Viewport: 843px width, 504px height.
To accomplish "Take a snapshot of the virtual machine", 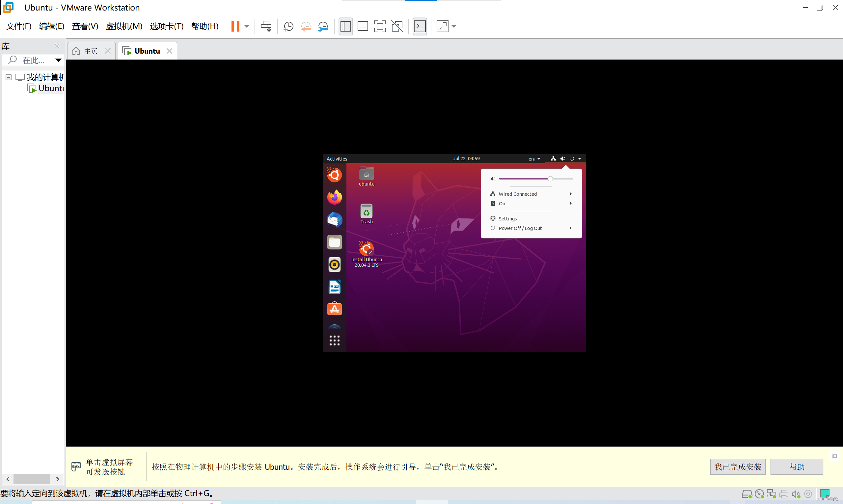I will click(288, 26).
